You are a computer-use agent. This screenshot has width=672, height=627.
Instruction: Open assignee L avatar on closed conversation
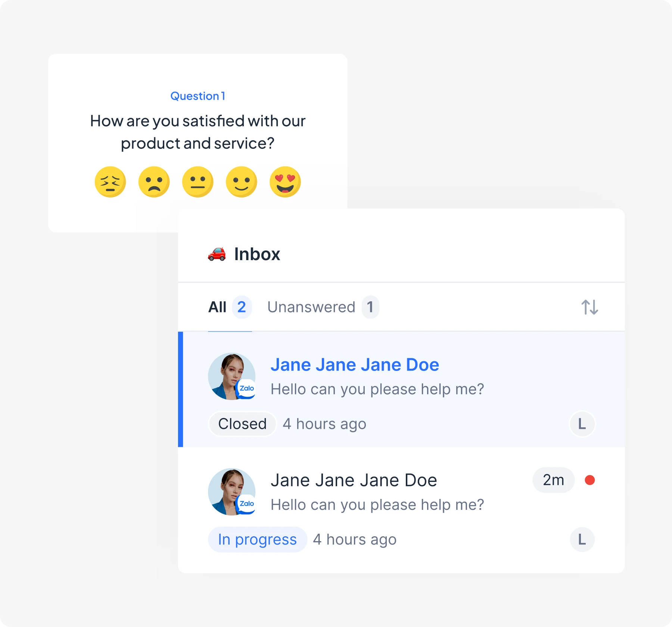[582, 424]
